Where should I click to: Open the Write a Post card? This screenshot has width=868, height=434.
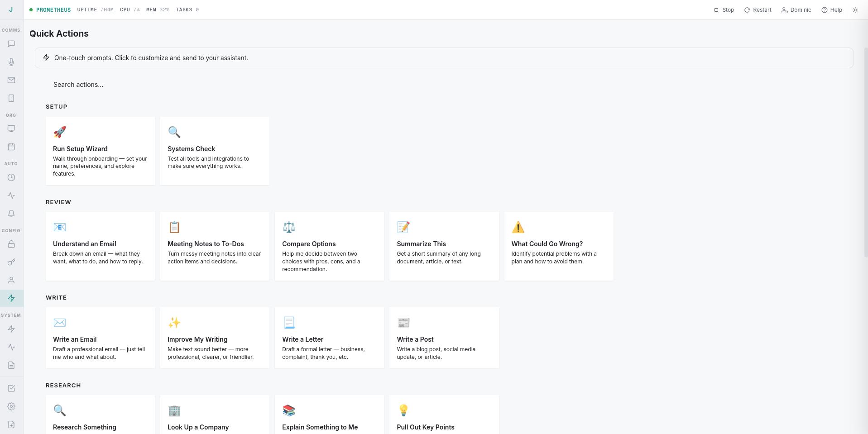pyautogui.click(x=444, y=338)
